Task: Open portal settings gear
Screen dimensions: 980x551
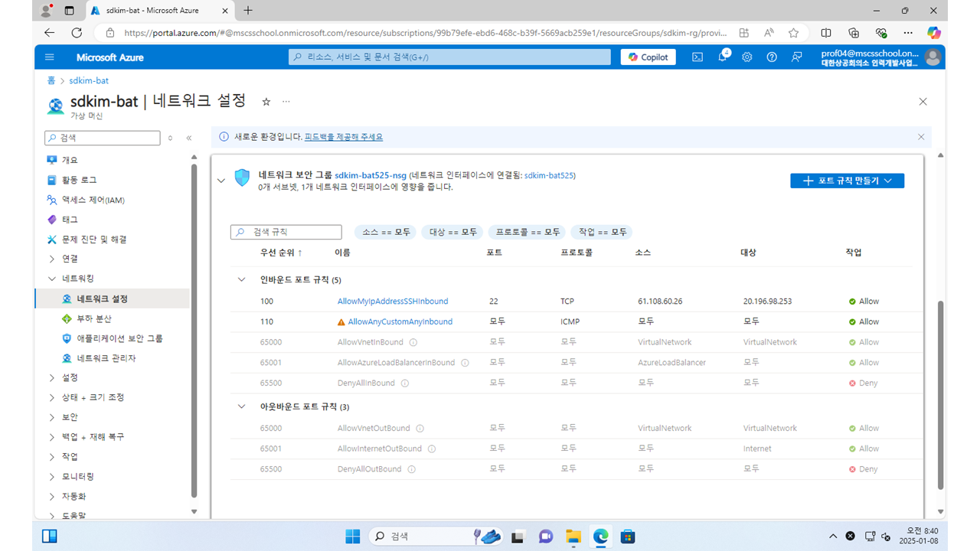Action: (x=747, y=57)
